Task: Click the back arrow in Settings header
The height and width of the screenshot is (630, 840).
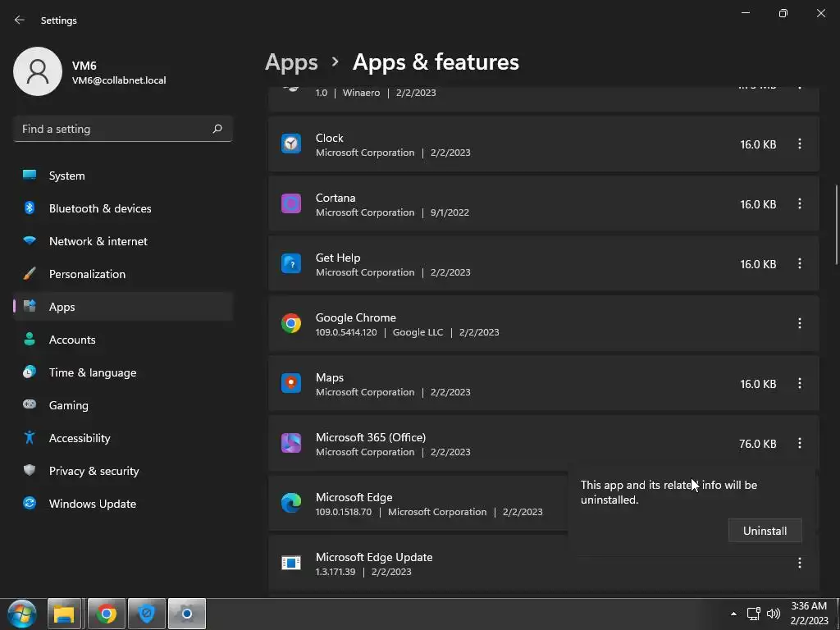Action: (20, 20)
